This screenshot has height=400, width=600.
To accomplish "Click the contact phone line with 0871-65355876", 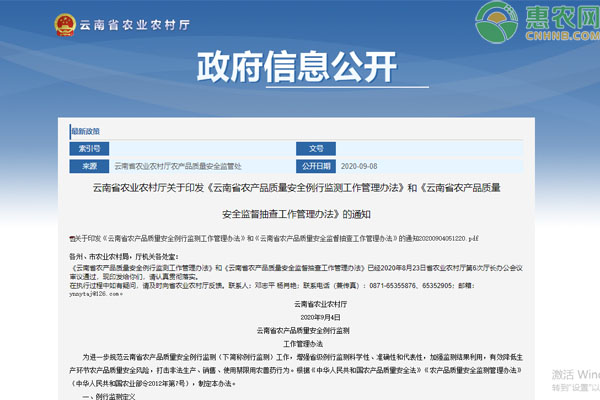I will (x=272, y=286).
